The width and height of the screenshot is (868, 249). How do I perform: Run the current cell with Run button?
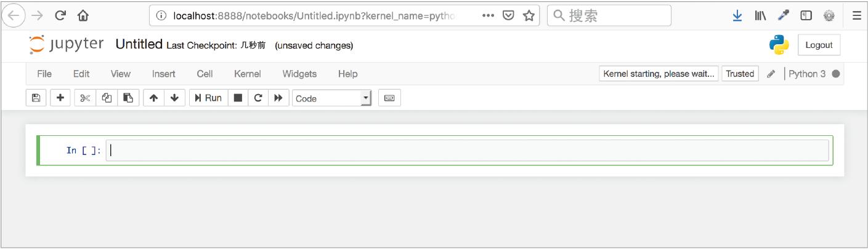[208, 98]
